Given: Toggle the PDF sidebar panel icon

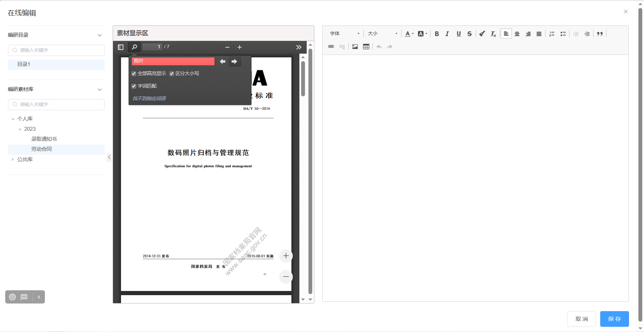Looking at the screenshot, I should (x=121, y=47).
